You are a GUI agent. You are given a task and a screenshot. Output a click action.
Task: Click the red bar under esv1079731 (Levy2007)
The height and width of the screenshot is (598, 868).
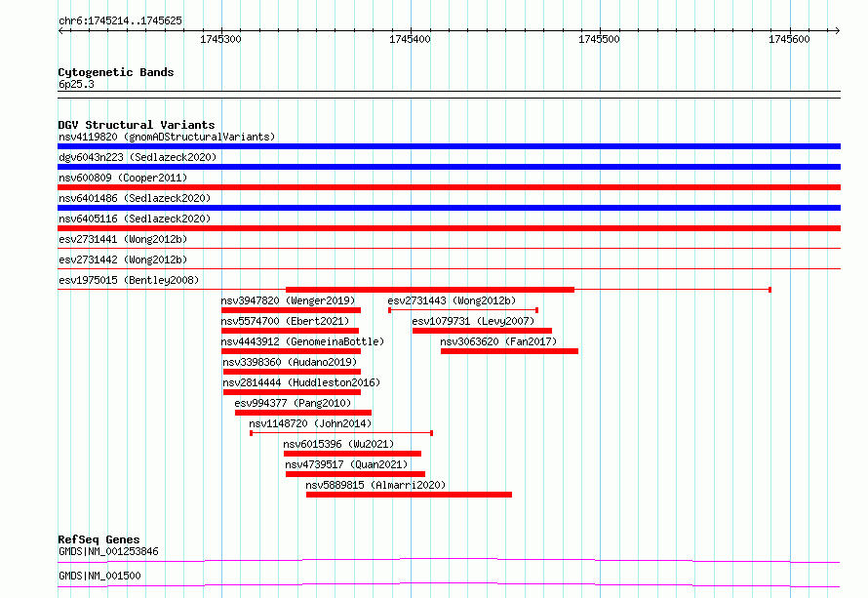click(x=482, y=331)
